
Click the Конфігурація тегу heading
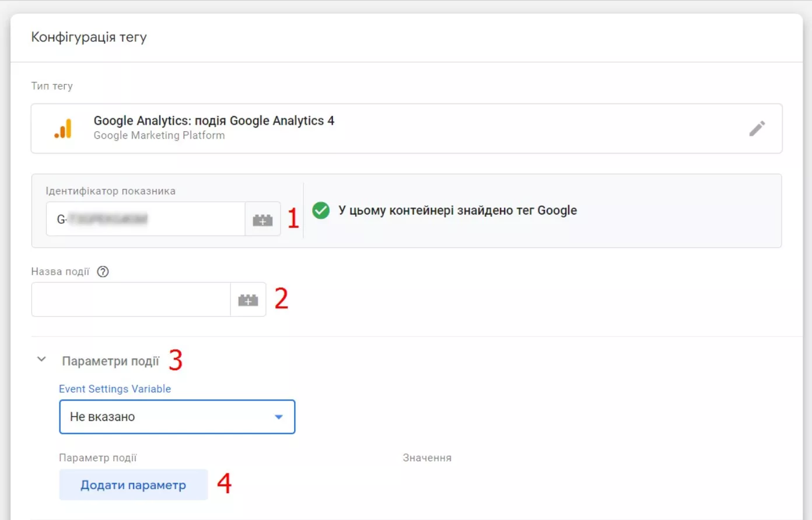pyautogui.click(x=89, y=37)
